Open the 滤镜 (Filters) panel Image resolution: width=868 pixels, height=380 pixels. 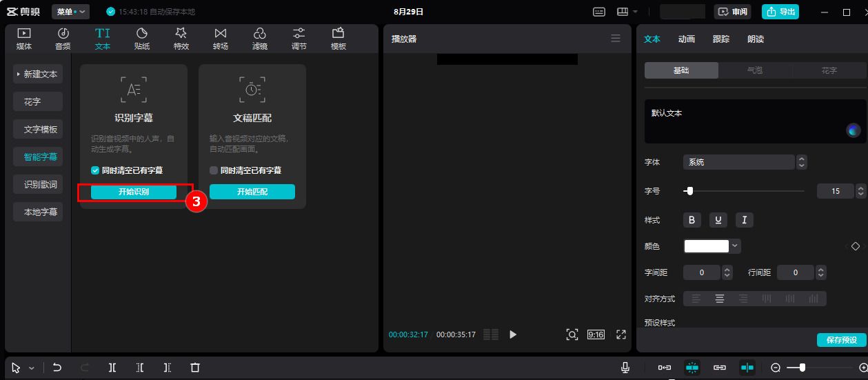(260, 39)
